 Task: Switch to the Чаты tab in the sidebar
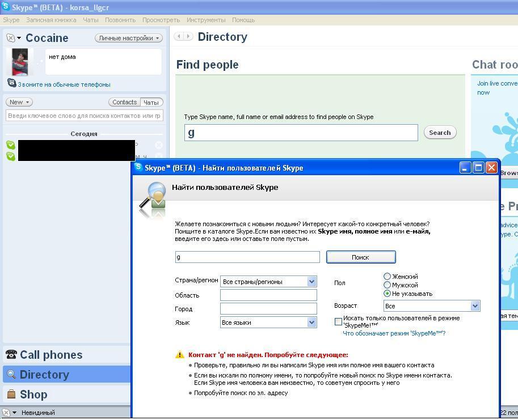tap(151, 102)
